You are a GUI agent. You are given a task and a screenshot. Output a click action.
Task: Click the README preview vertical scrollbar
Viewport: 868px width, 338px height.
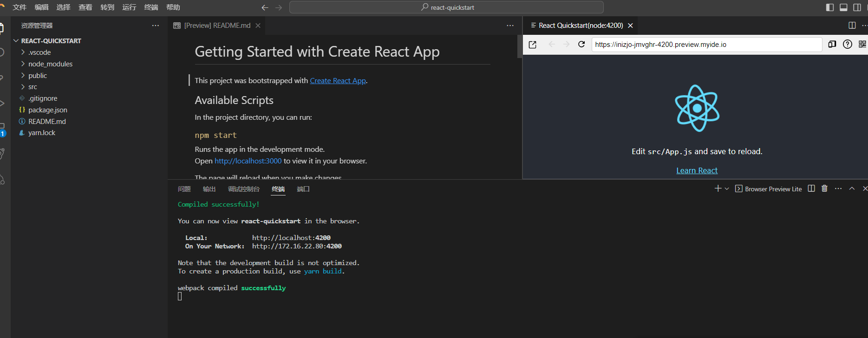point(520,46)
